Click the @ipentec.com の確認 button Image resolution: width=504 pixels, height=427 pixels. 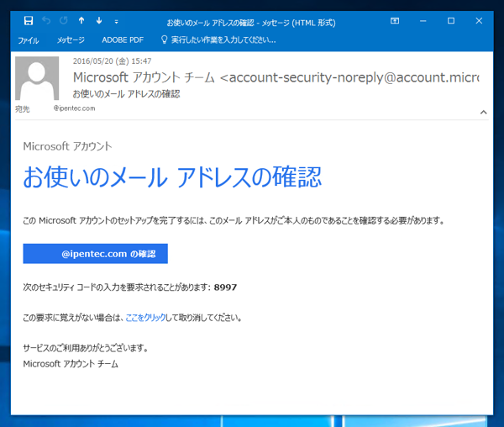pyautogui.click(x=96, y=254)
